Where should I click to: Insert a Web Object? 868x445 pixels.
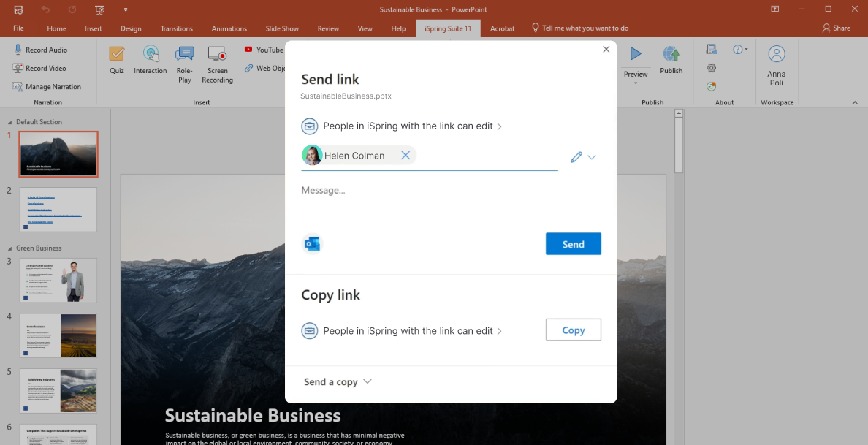point(264,68)
